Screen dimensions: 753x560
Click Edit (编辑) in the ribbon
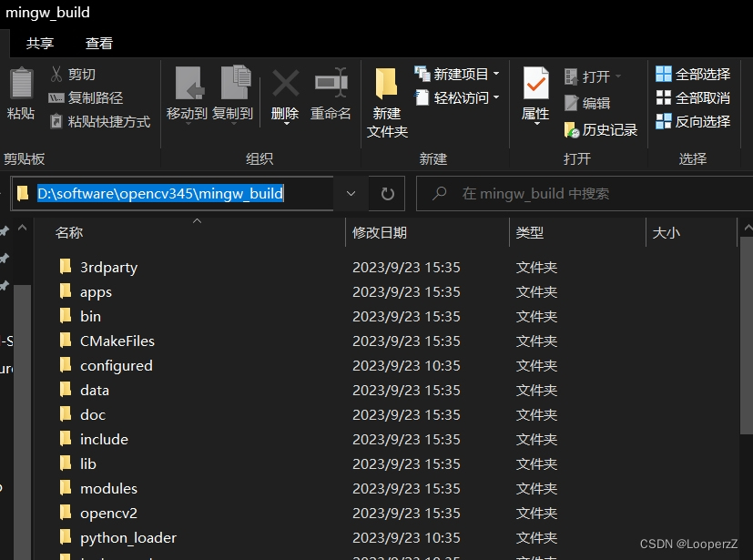coord(587,103)
